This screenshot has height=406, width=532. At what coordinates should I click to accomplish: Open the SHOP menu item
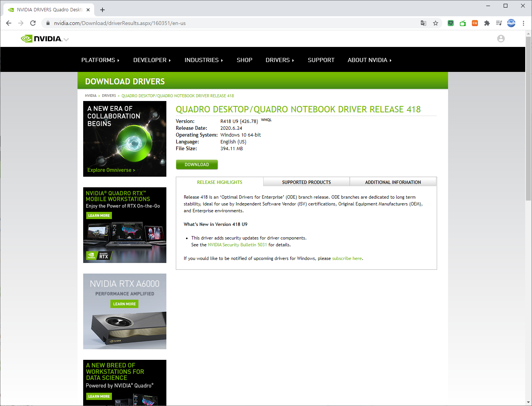click(245, 60)
